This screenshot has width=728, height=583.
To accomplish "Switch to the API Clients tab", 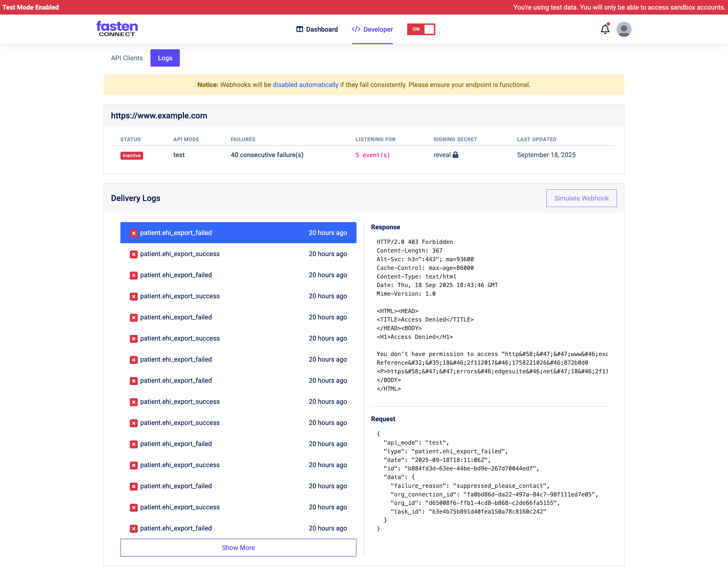I will pyautogui.click(x=127, y=58).
